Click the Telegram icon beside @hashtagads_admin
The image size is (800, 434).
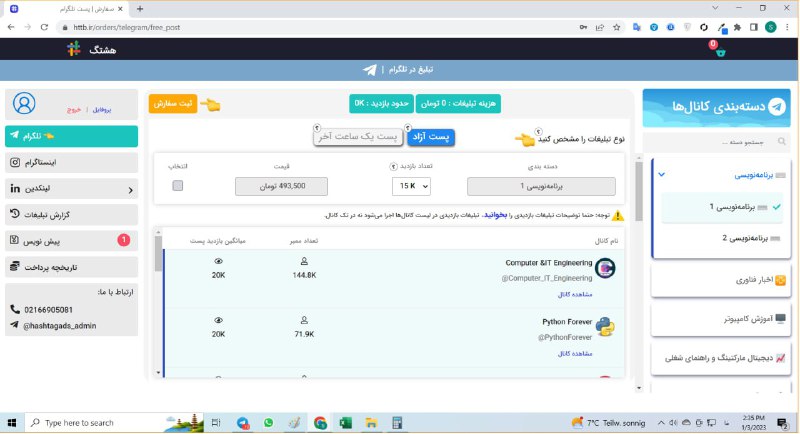point(14,325)
